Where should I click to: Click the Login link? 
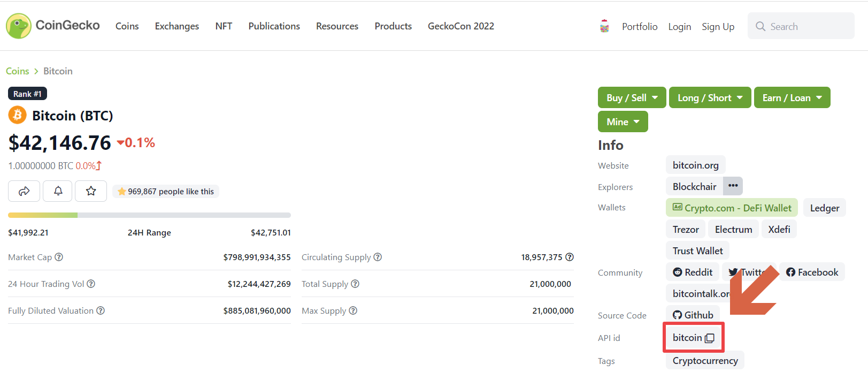click(680, 27)
